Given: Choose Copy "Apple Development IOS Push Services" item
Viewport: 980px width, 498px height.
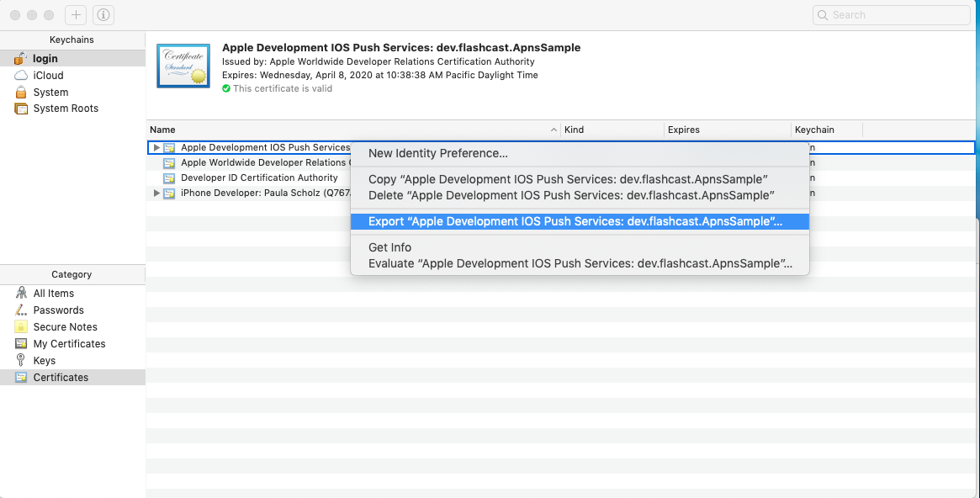Looking at the screenshot, I should [x=580, y=179].
